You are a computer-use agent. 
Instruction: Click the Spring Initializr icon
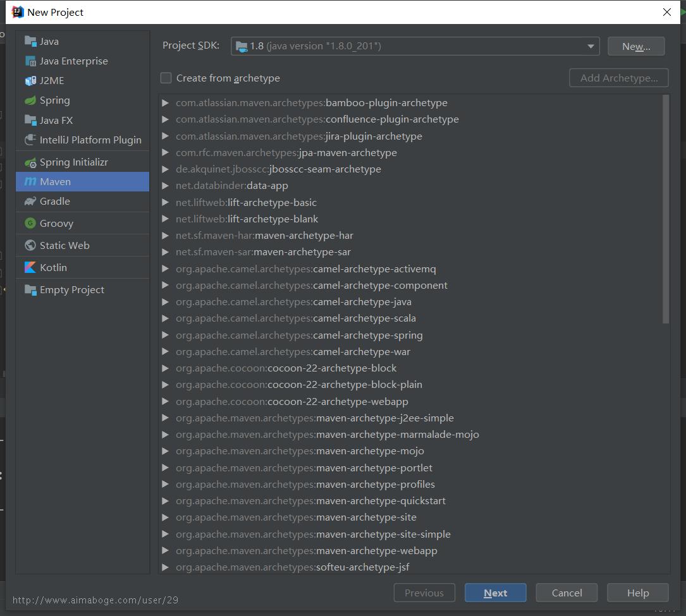tap(30, 162)
